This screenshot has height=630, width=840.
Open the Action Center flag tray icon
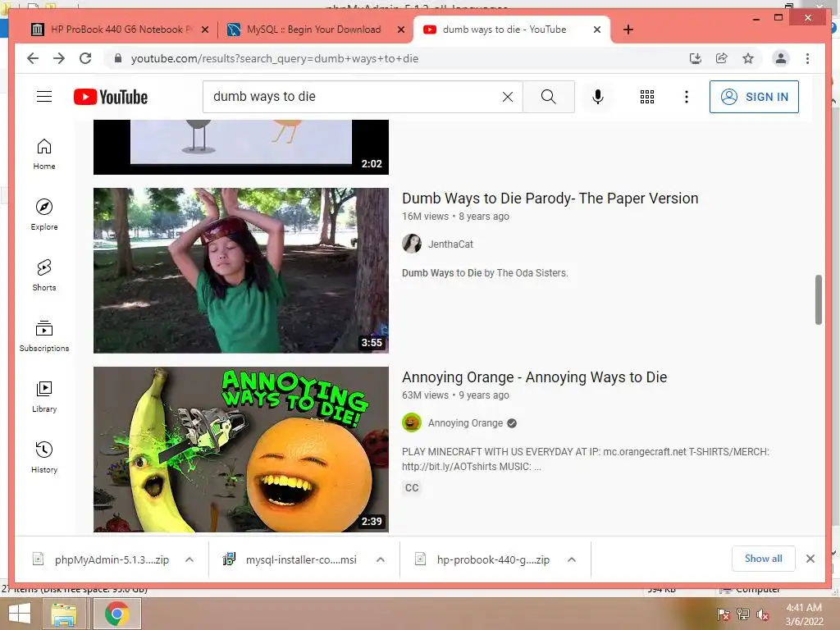(724, 614)
